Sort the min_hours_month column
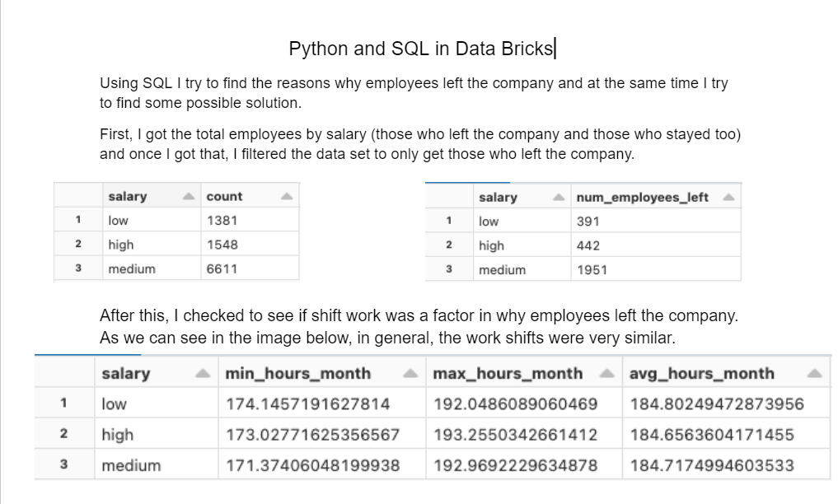 [410, 374]
